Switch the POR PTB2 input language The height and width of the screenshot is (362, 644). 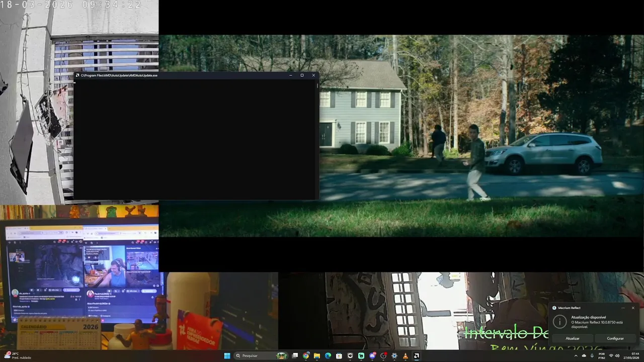coord(602,355)
